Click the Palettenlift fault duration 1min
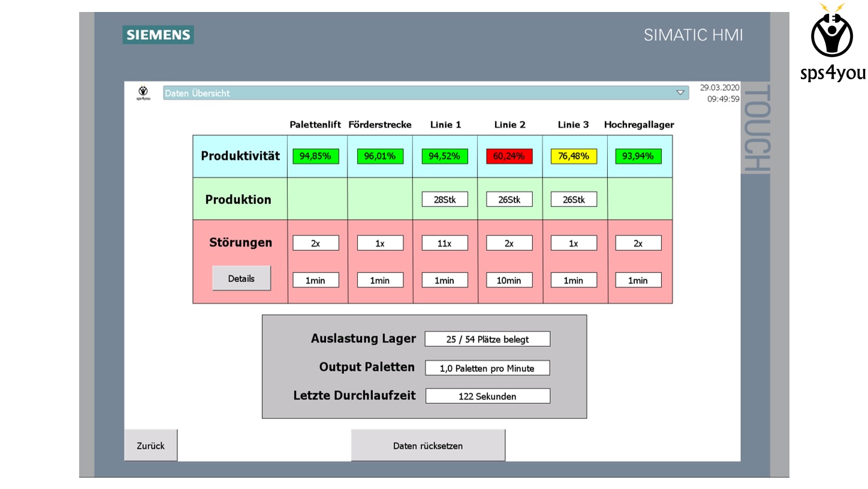868x489 pixels. click(x=316, y=280)
